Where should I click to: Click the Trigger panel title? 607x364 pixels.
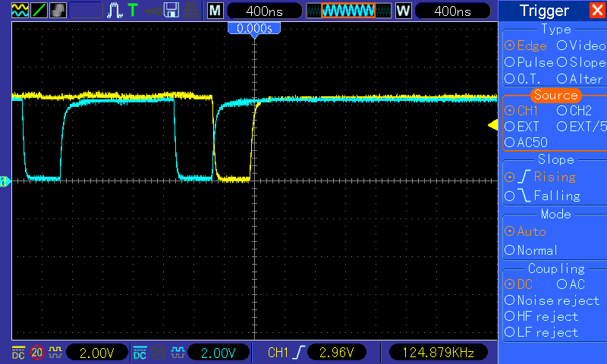544,11
